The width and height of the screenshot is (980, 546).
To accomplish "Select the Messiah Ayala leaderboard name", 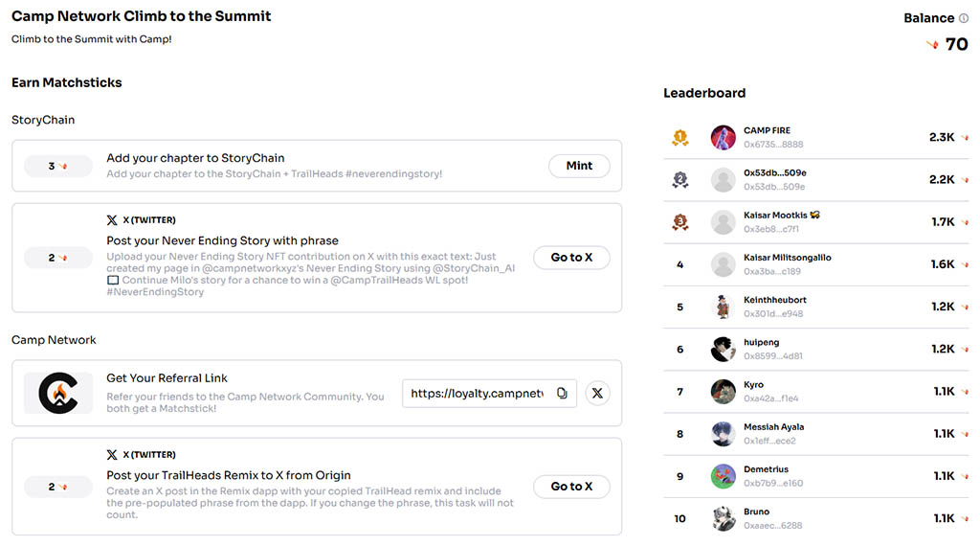I will [x=773, y=426].
